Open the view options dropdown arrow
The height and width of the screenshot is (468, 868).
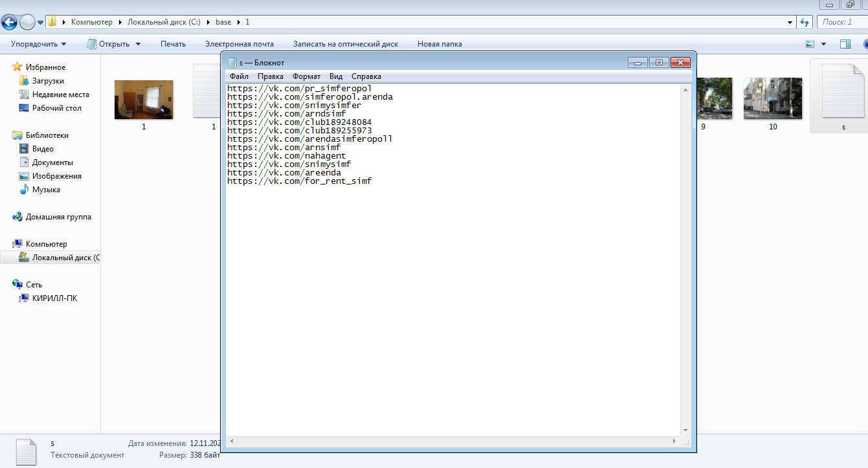click(x=823, y=44)
